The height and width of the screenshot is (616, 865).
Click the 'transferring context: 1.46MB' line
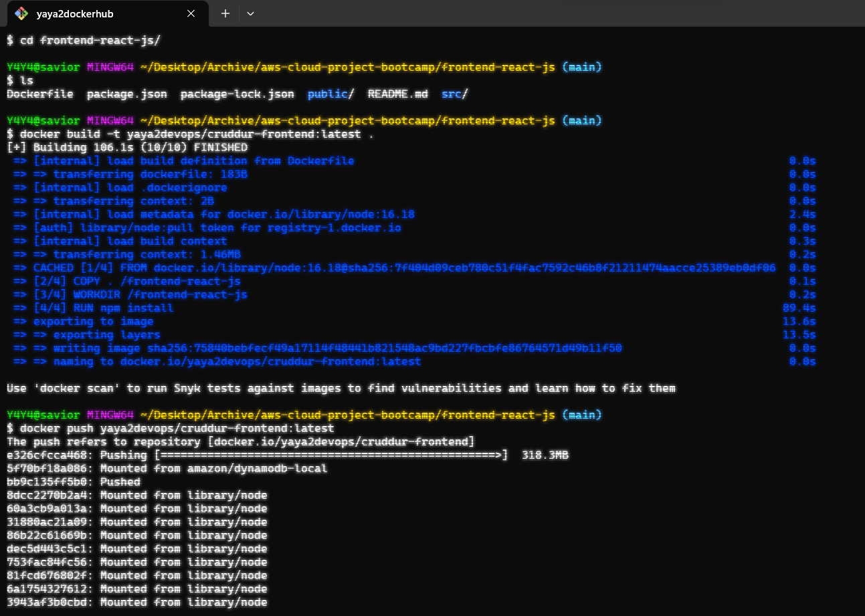tap(127, 254)
